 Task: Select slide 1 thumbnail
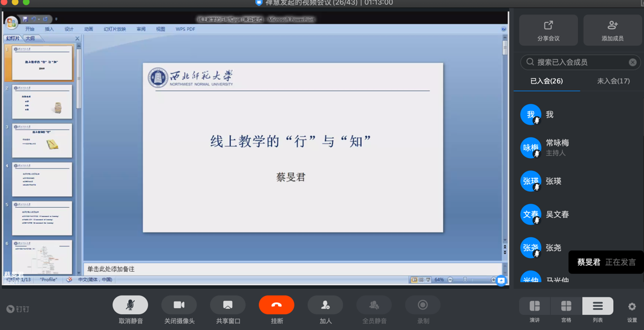(42, 62)
